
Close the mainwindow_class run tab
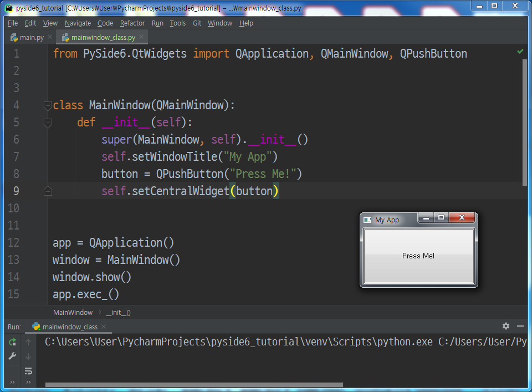104,327
